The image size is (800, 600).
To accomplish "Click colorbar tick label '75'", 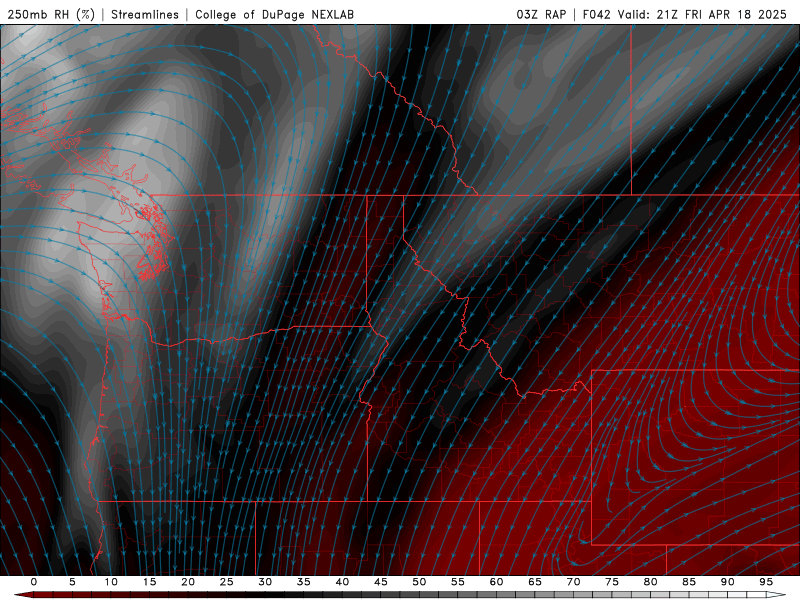I will 612,582.
